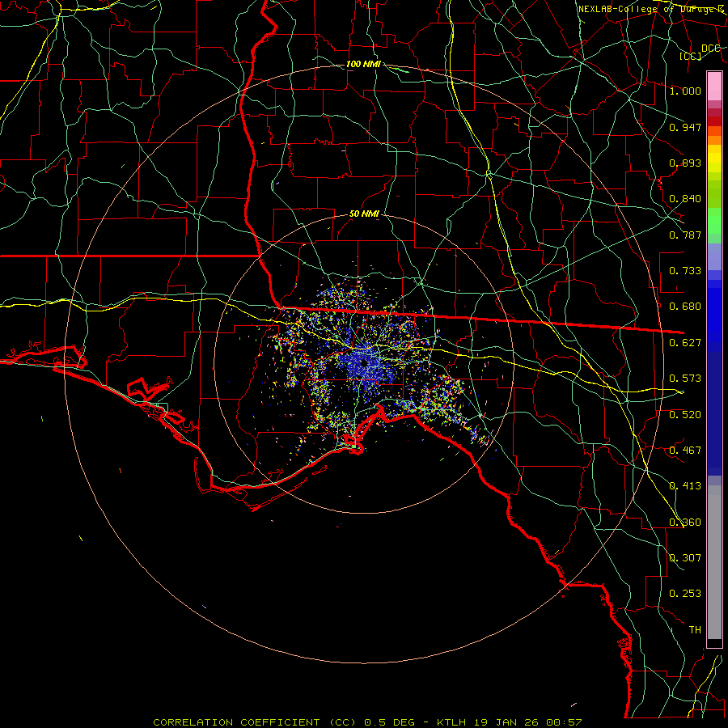This screenshot has height=728, width=728.
Task: Select the 0.360 legend value
Action: click(x=685, y=523)
